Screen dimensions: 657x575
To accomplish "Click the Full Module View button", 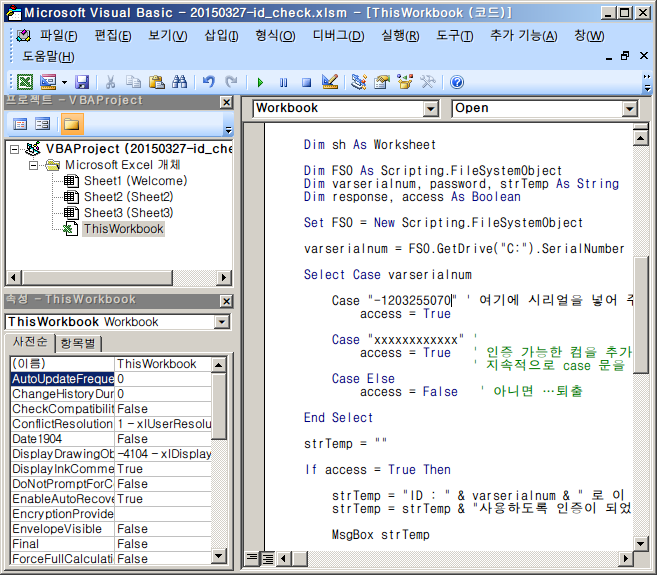I will coord(267,558).
